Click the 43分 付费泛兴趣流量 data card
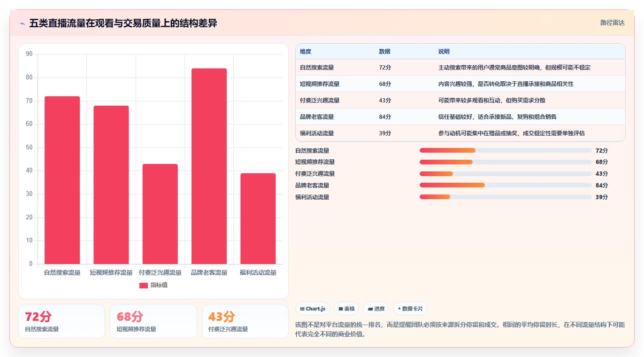The image size is (644, 357). click(245, 321)
